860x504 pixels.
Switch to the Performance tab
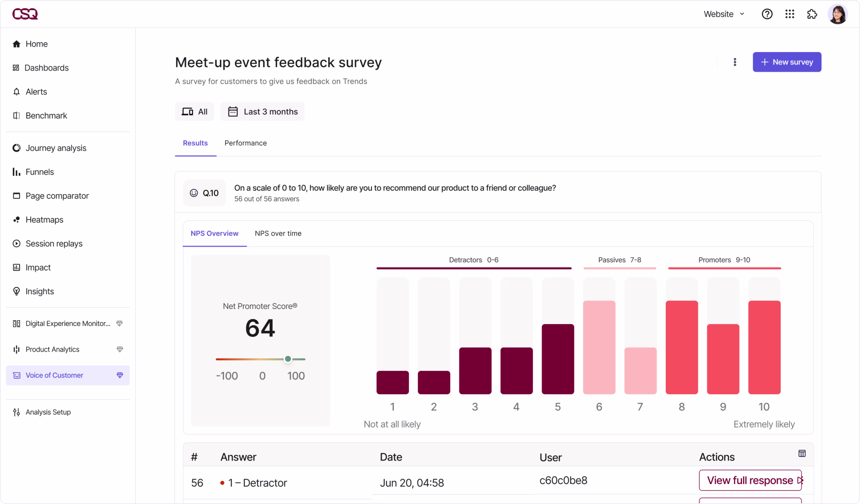pyautogui.click(x=245, y=143)
